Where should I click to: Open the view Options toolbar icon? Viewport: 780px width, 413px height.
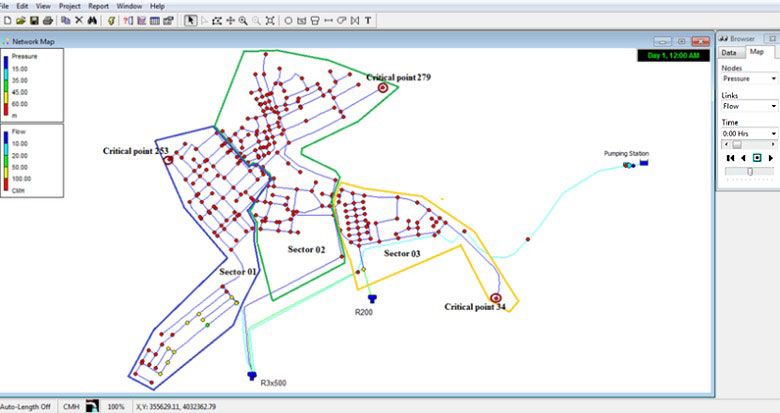point(168,20)
